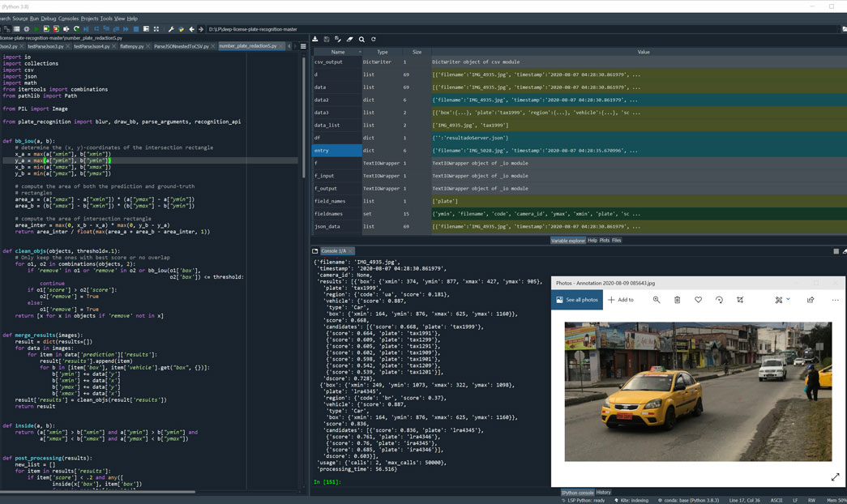Click the editor's horizontal scrollbar

pyautogui.click(x=98, y=492)
